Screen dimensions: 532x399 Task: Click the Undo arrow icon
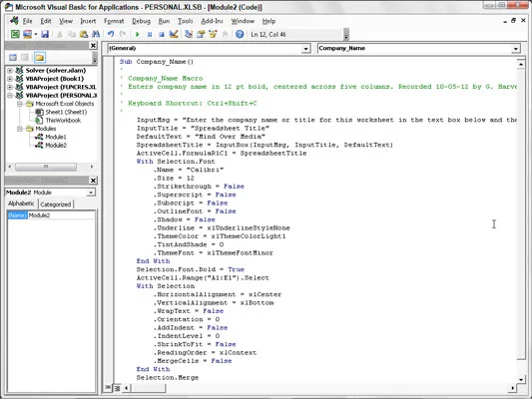point(111,34)
